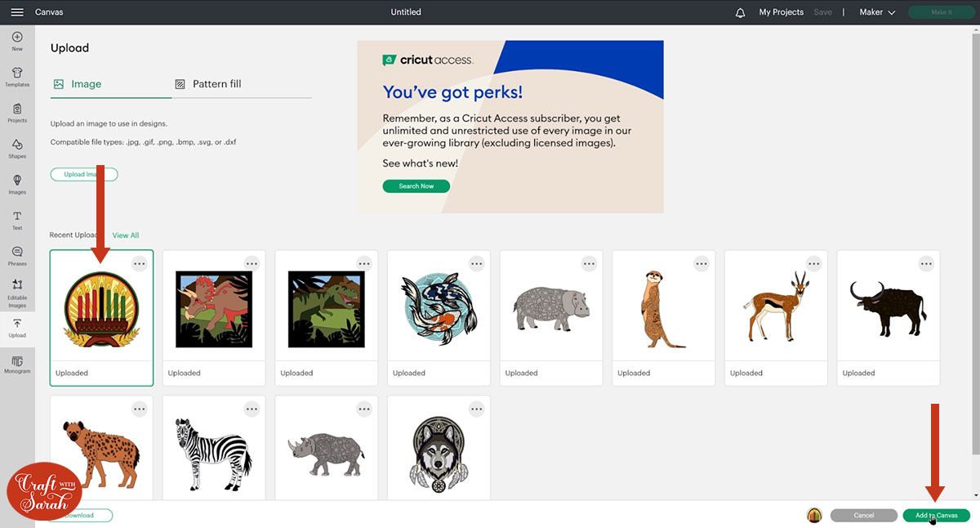Click the notifications bell icon
The image size is (980, 528).
740,12
